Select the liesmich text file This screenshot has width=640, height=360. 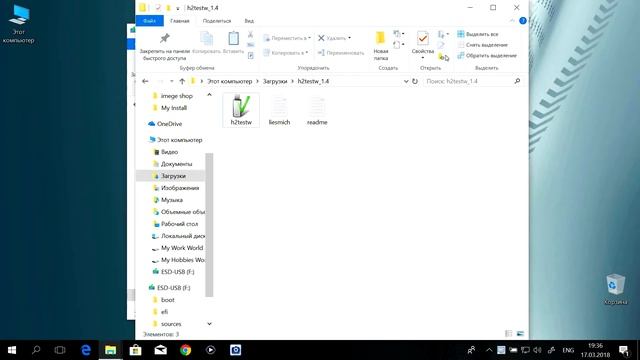click(x=279, y=111)
